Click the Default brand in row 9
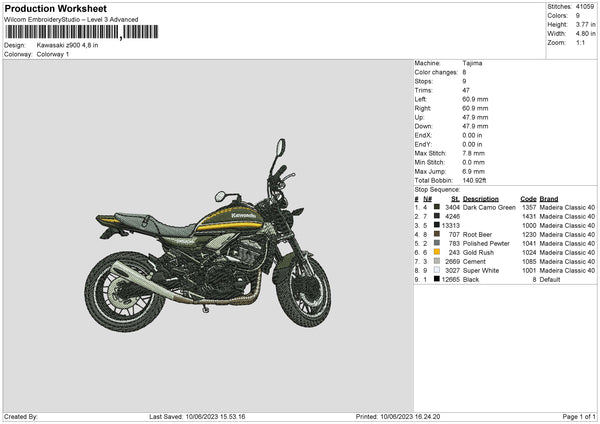Image resolution: width=600 pixels, height=424 pixels. pyautogui.click(x=550, y=279)
